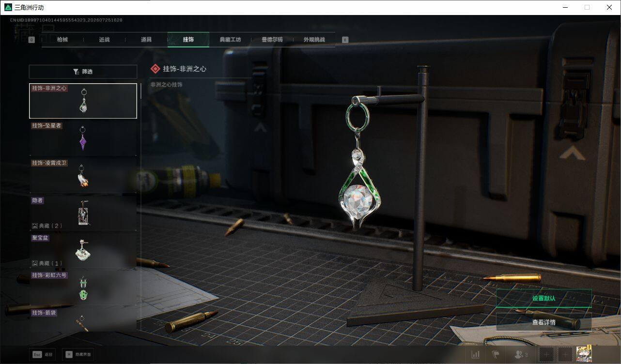This screenshot has width=621, height=364.
Task: Click H 隐藏界面 to hide the interface
Action: [78, 354]
